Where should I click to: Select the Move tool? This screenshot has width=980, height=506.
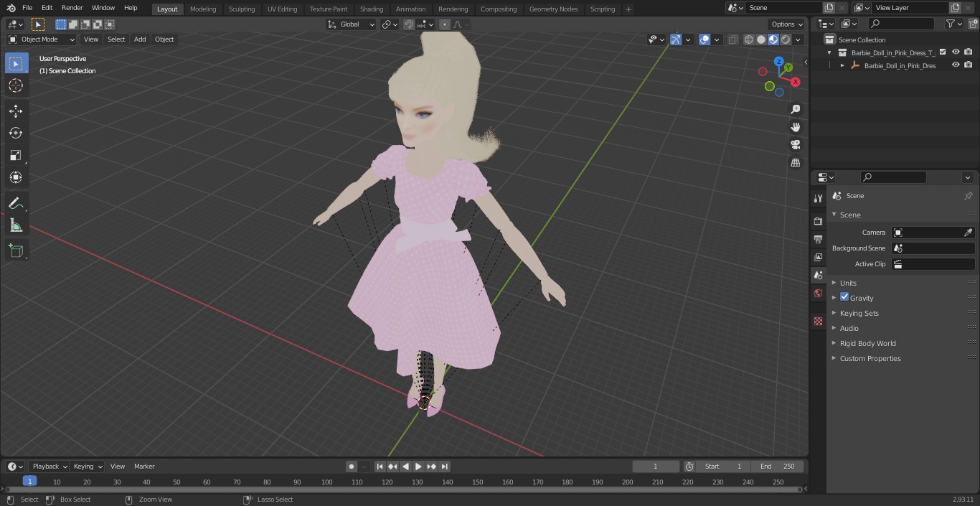pos(16,111)
